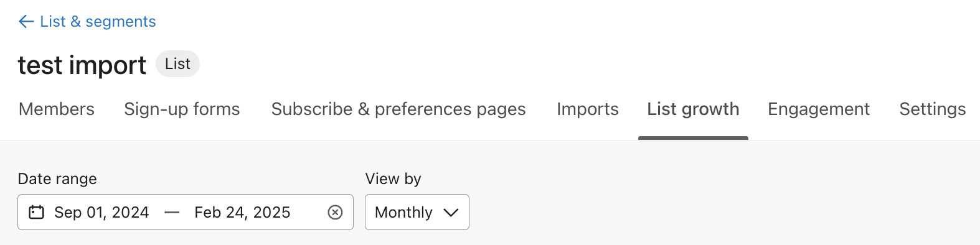This screenshot has height=245, width=980.
Task: Open Subscribe & preferences pages tab
Action: tap(398, 109)
